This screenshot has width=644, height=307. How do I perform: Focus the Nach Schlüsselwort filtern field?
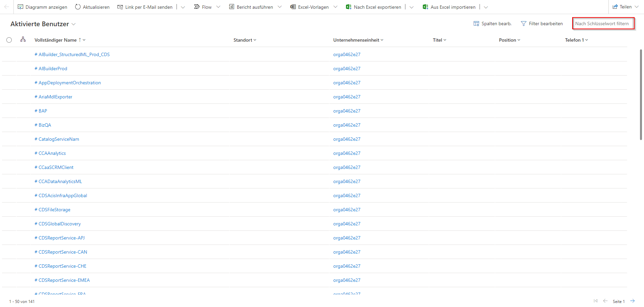coord(602,24)
